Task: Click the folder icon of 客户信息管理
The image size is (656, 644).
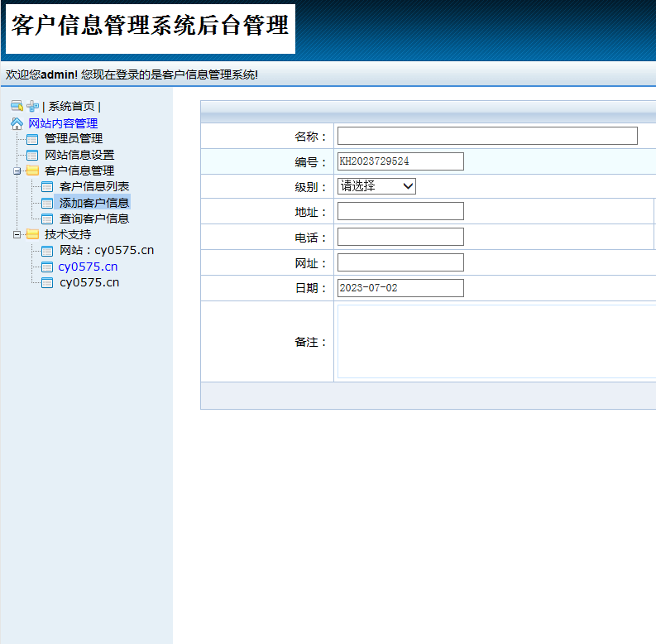Action: [32, 171]
